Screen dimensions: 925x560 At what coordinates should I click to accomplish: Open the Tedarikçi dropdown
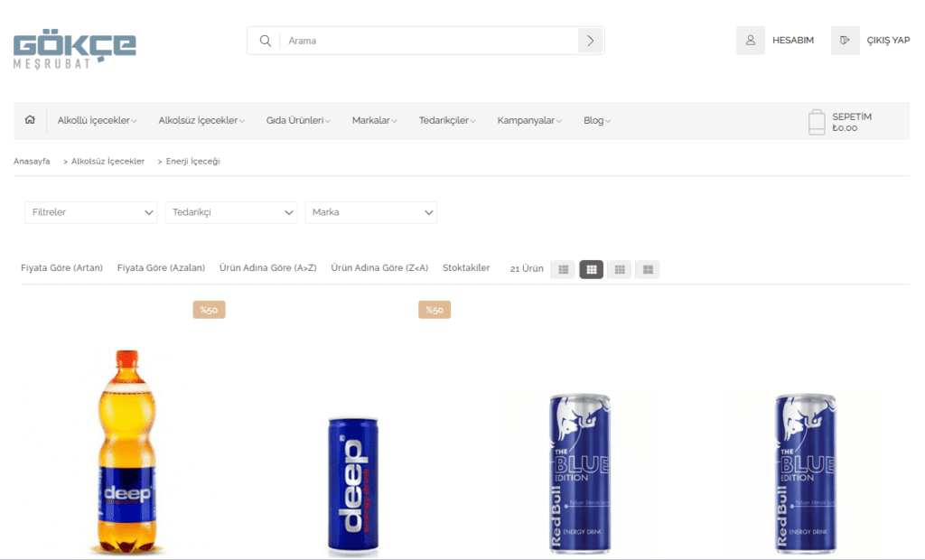[230, 212]
